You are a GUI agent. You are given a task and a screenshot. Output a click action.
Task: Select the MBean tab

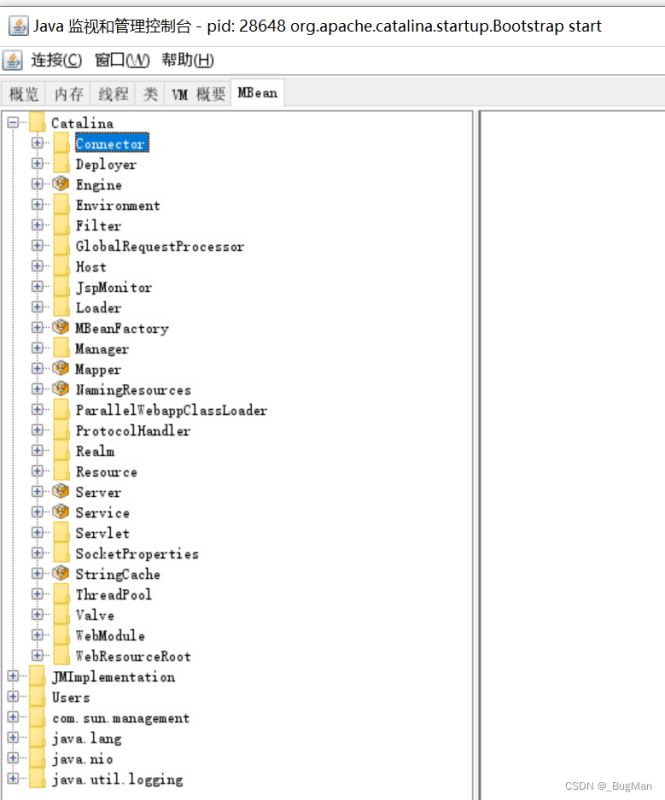pos(257,93)
